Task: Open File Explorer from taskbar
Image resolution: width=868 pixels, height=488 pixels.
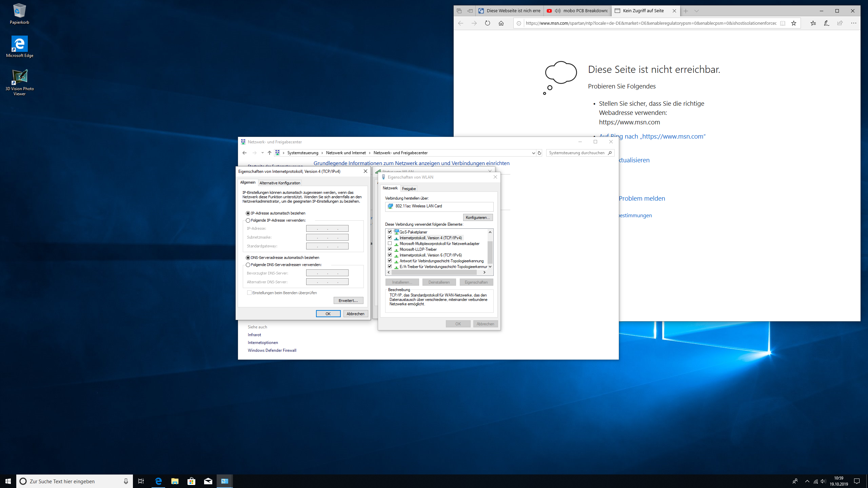Action: click(x=175, y=481)
